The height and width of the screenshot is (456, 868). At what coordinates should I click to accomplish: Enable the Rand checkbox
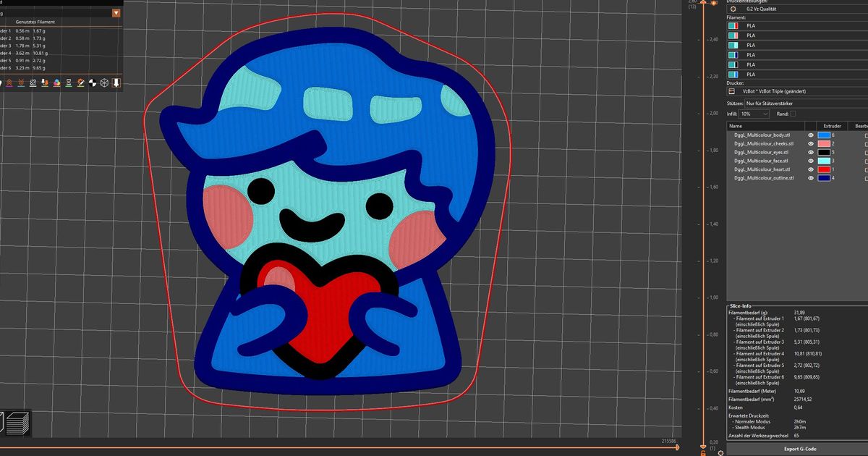click(x=792, y=113)
